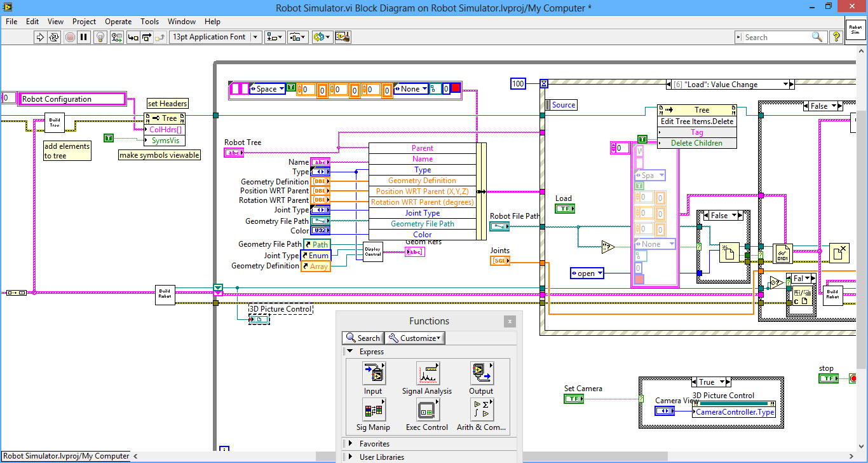Open the 'open' file operation enum constant
868x463 pixels.
(587, 273)
